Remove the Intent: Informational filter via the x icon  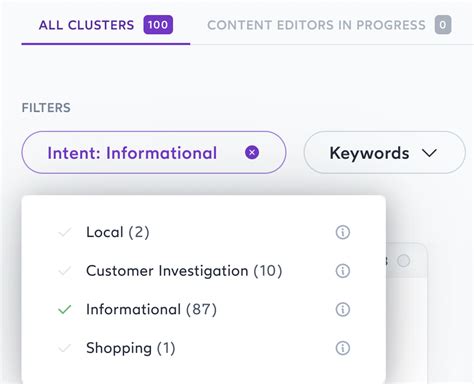[252, 153]
